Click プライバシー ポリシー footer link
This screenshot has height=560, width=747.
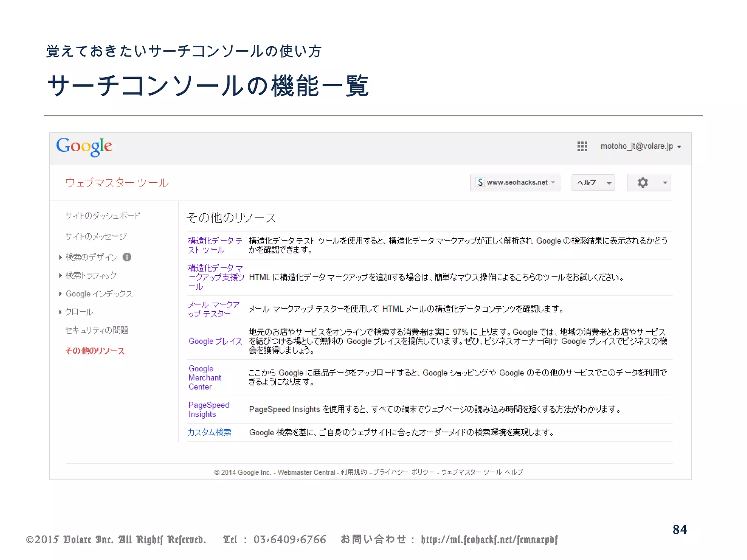click(x=404, y=472)
